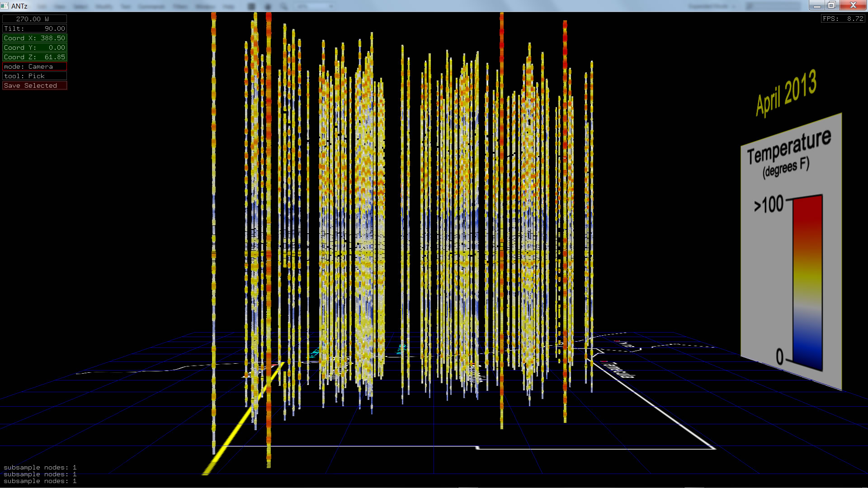This screenshot has height=488, width=868.
Task: Minimize the ANTz window
Action: (x=817, y=5)
